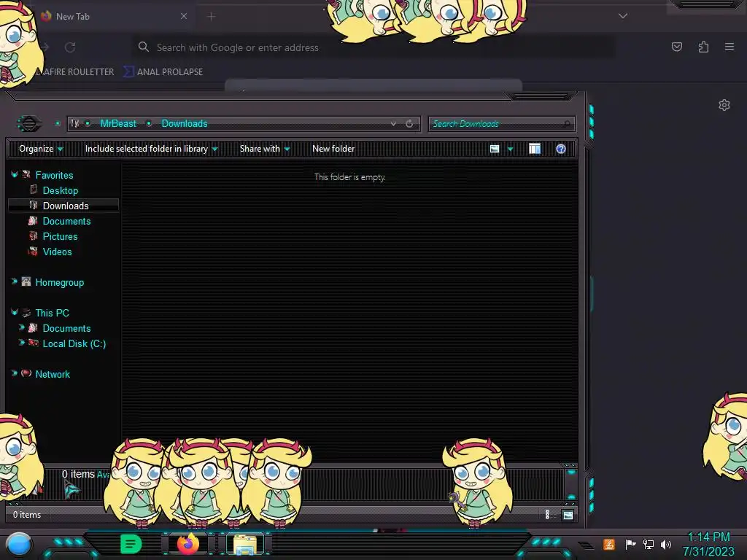This screenshot has width=747, height=560.
Task: Select Documents under This PC
Action: (66, 328)
